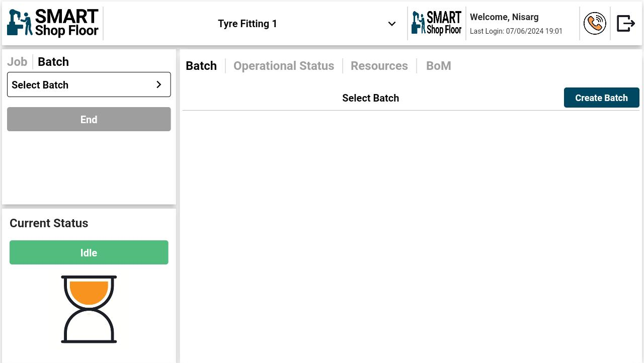Click the hourglass idle status icon
The height and width of the screenshot is (363, 644).
pos(89,309)
